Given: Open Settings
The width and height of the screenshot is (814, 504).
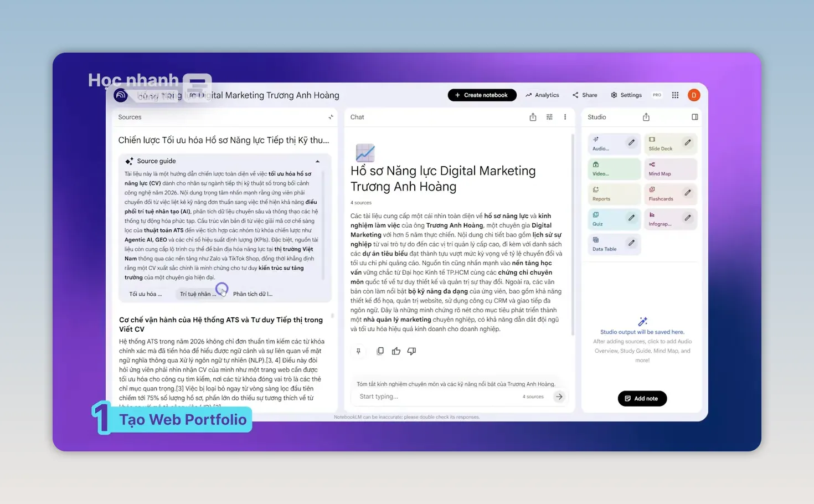Looking at the screenshot, I should tap(626, 95).
